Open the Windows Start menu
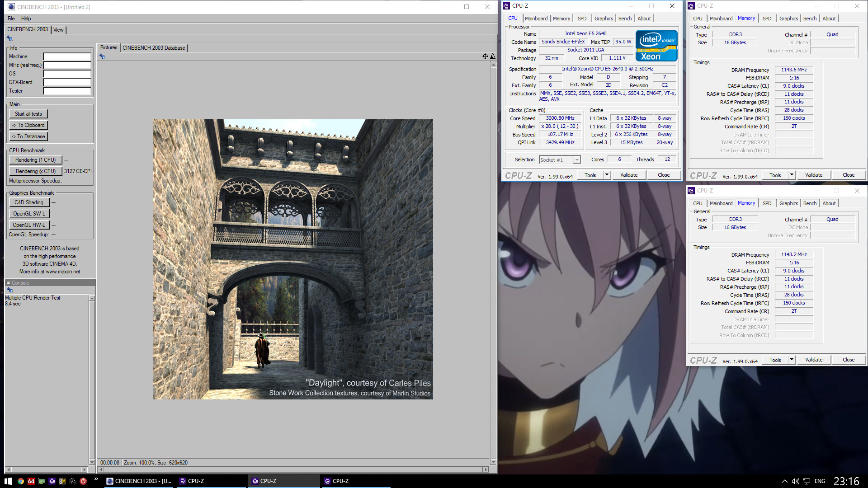Screen dimensions: 868x488 [8, 481]
